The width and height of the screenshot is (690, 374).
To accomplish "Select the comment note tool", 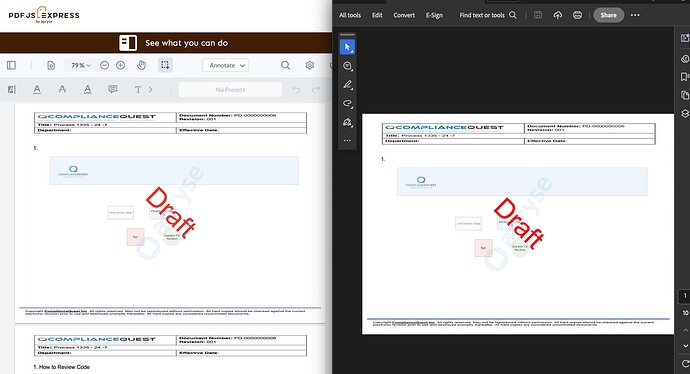I will pos(113,89).
